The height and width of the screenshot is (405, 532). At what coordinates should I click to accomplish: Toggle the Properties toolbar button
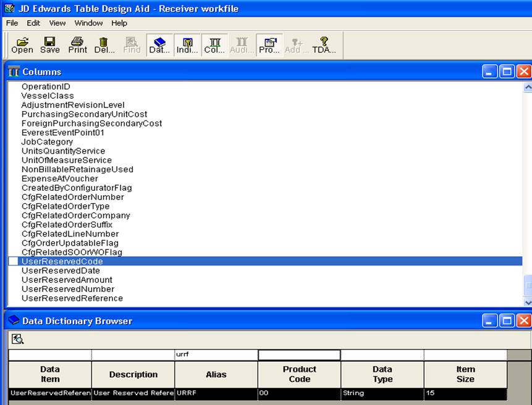coord(269,45)
